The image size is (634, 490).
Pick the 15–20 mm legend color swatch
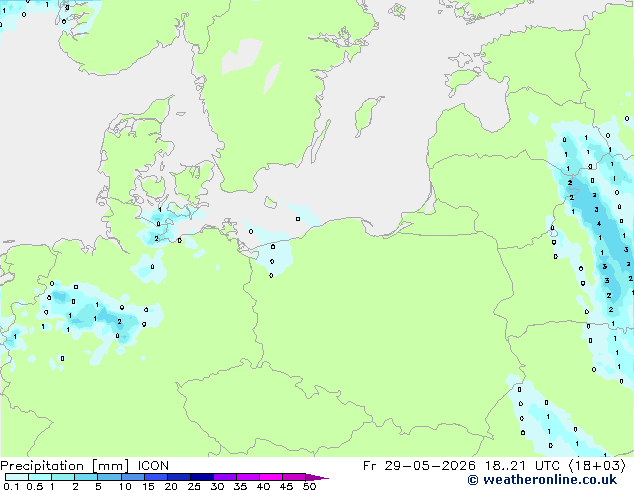156,477
